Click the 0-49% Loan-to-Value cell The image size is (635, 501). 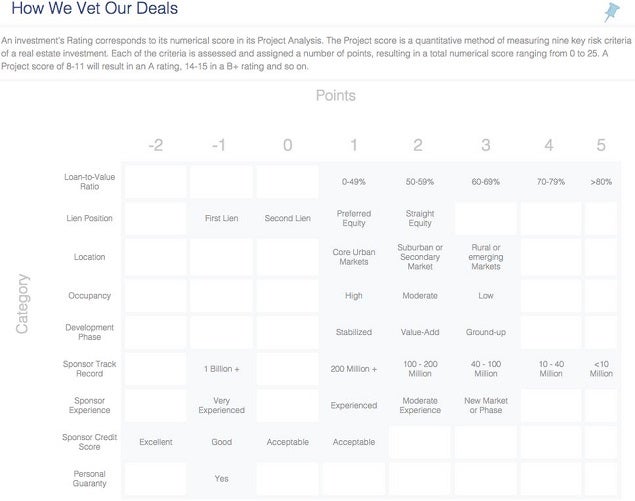tap(354, 182)
